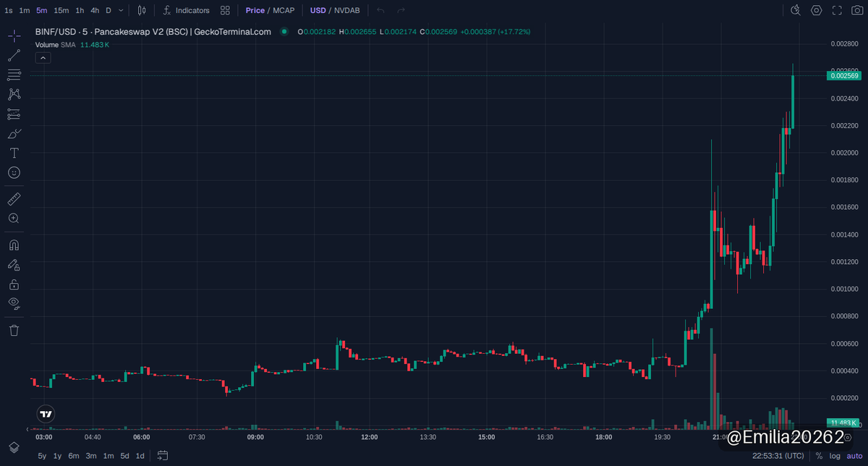Viewport: 868px width, 466px height.
Task: Select the text annotation tool
Action: [x=14, y=153]
